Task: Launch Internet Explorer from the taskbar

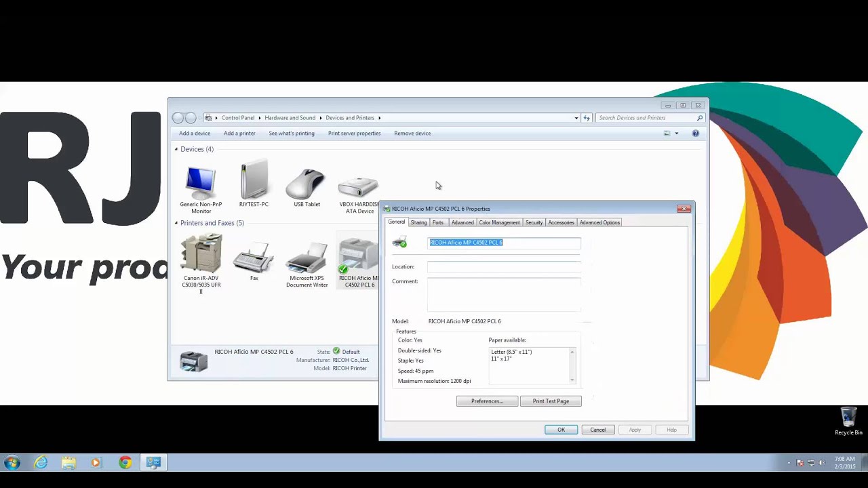Action: coord(41,463)
